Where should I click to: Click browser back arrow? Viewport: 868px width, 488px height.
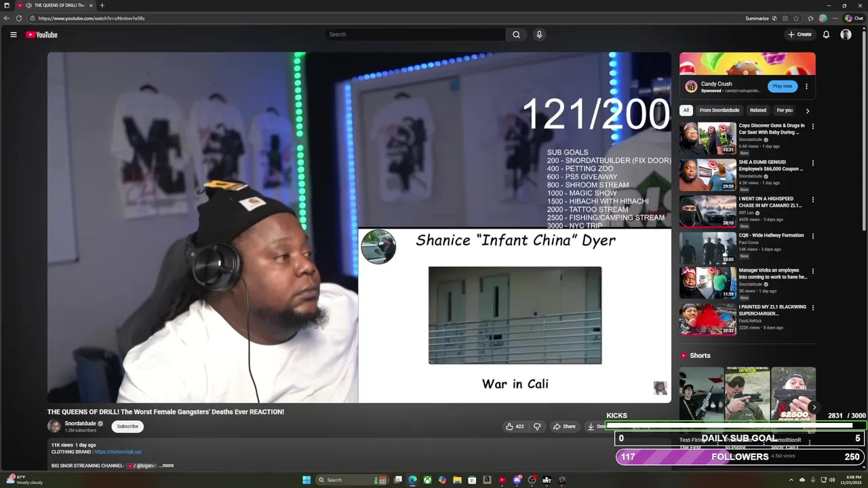[x=7, y=18]
